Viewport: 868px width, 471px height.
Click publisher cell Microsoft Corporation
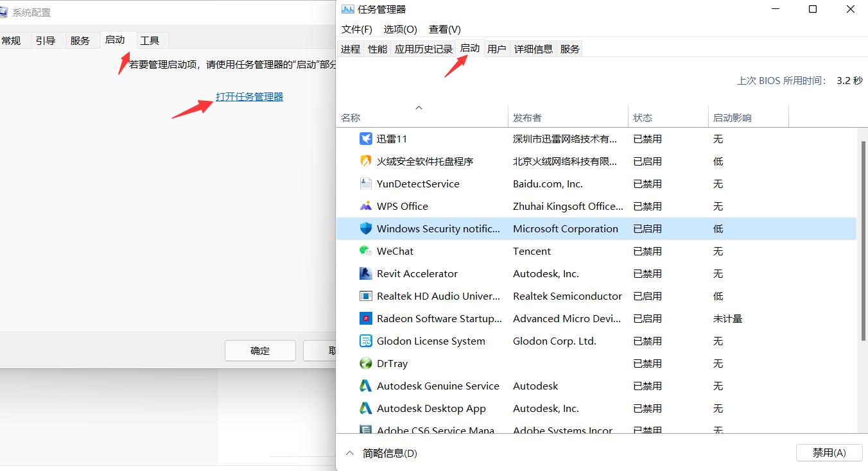coord(566,228)
